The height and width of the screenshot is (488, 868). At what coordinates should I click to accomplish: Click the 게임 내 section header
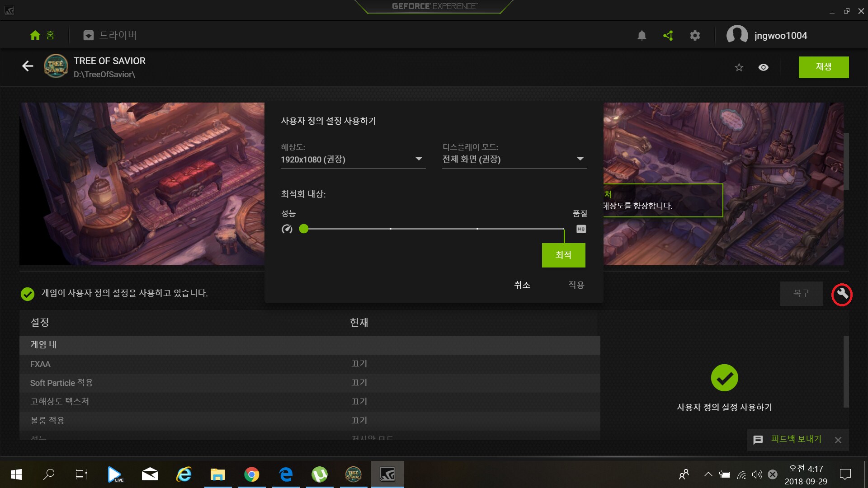tap(310, 345)
